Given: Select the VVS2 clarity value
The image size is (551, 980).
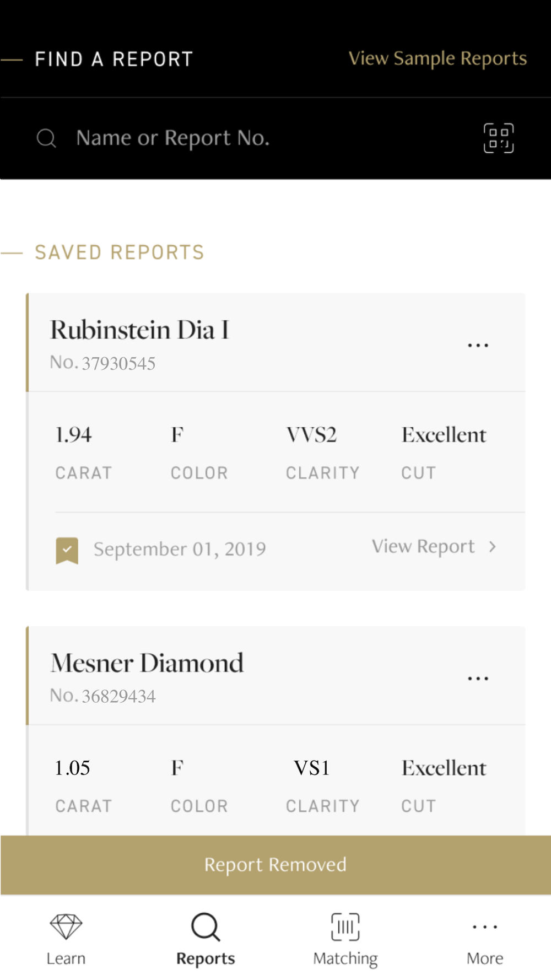Looking at the screenshot, I should [x=311, y=435].
